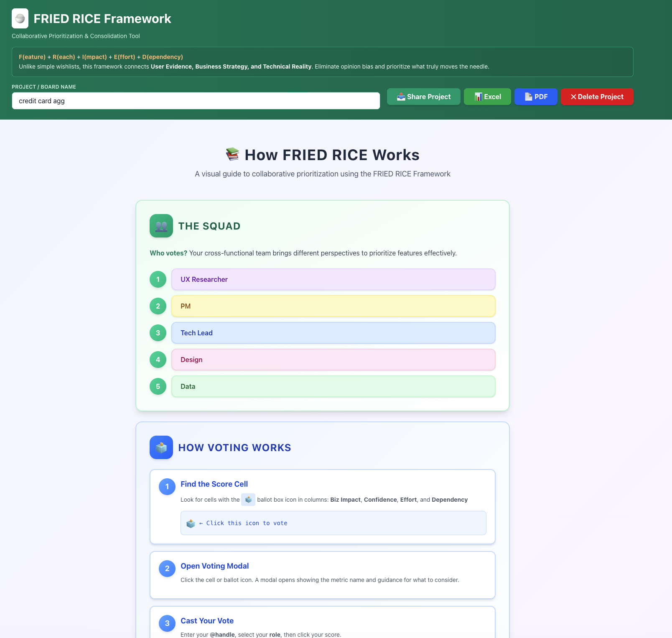Click the ballot icon beside 'Click this icon to vote'
The image size is (672, 638).
(x=191, y=523)
